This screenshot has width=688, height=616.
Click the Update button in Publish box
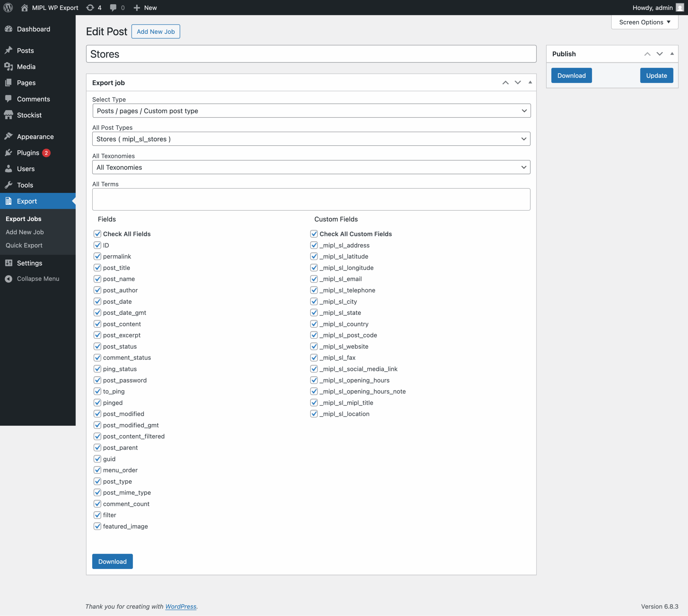(x=656, y=75)
